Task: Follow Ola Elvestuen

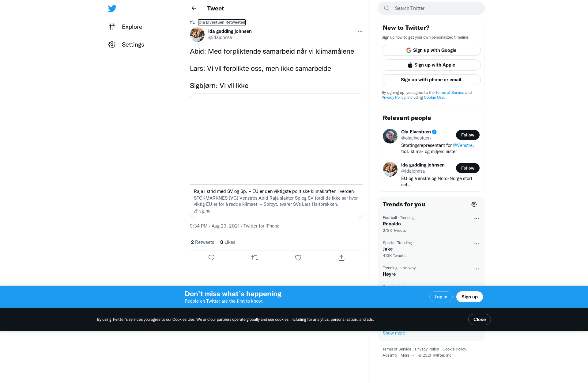Action: [468, 135]
